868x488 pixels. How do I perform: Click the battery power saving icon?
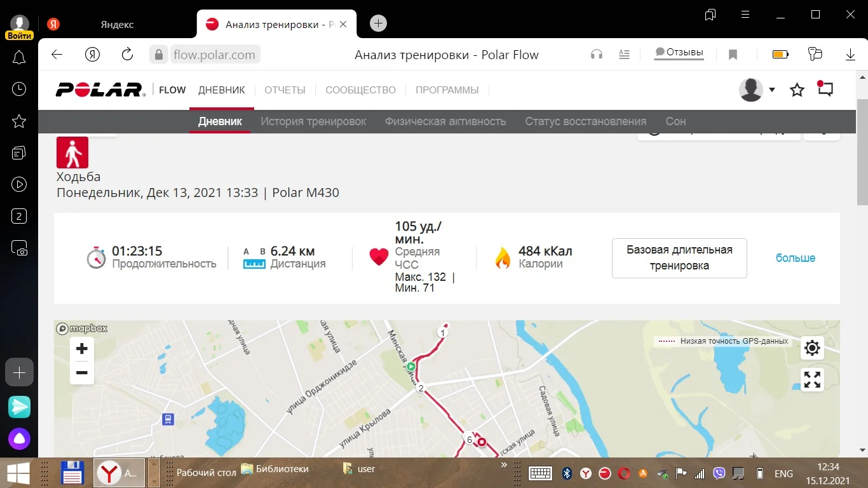[x=780, y=55]
